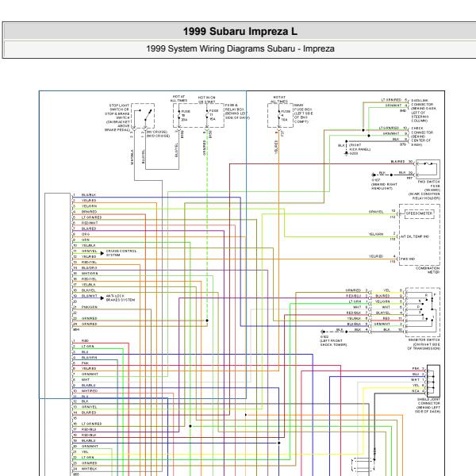This screenshot has height=476, width=476.
Task: Select the shield joint connector caption
Action: pyautogui.click(x=428, y=405)
